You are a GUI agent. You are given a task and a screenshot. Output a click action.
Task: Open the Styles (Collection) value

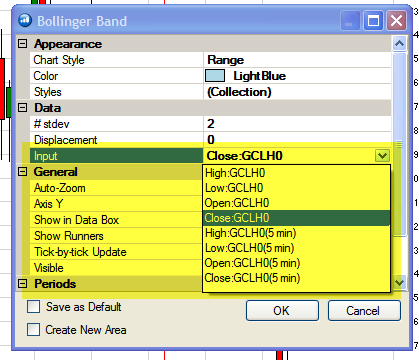tap(297, 92)
